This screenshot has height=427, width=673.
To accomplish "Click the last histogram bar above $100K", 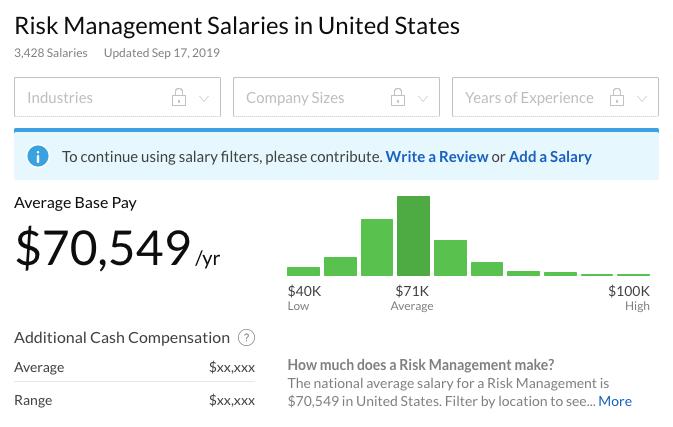I will [x=633, y=274].
